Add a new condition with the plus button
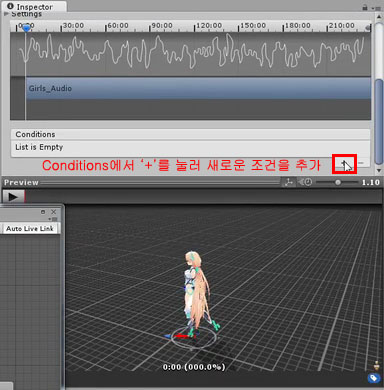 coord(344,163)
